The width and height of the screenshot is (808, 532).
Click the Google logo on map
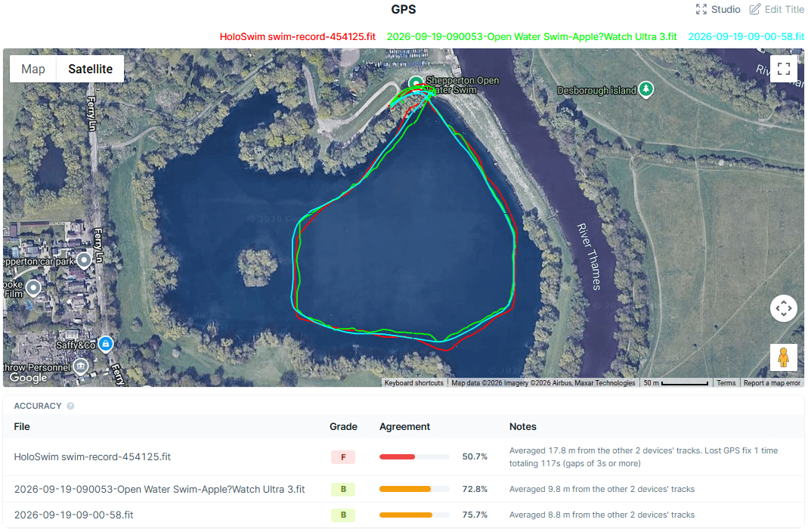point(28,378)
